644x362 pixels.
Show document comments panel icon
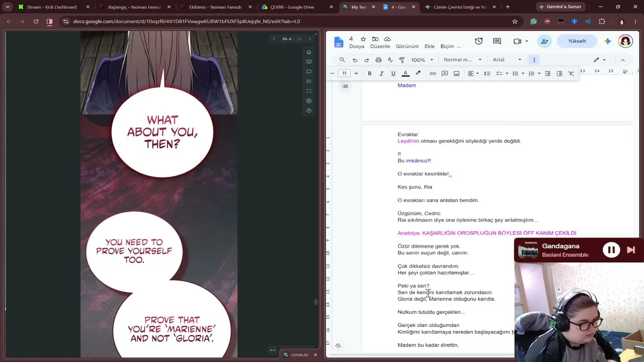point(497,41)
